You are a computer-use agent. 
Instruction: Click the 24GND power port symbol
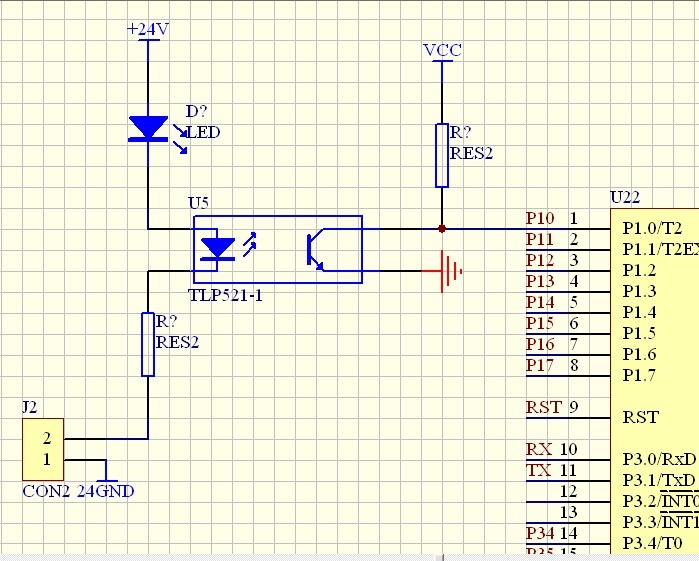105,484
